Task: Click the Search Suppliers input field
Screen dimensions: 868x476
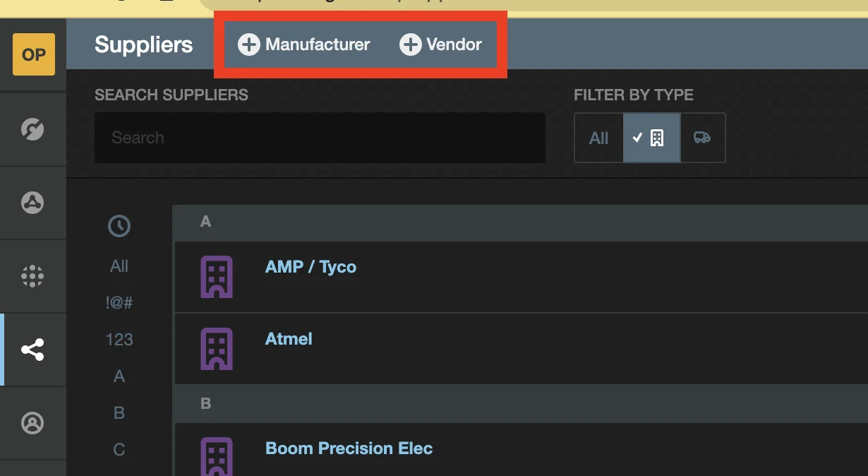Action: pyautogui.click(x=320, y=138)
